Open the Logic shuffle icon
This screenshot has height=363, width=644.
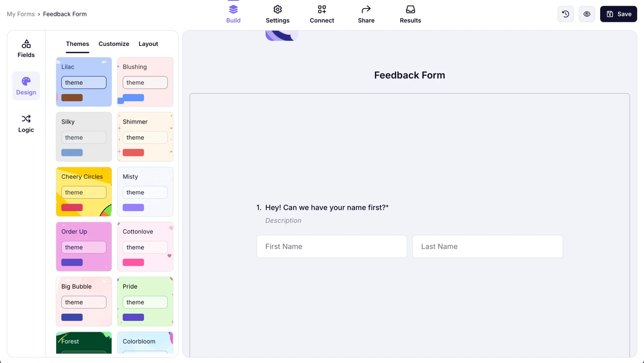pos(26,119)
